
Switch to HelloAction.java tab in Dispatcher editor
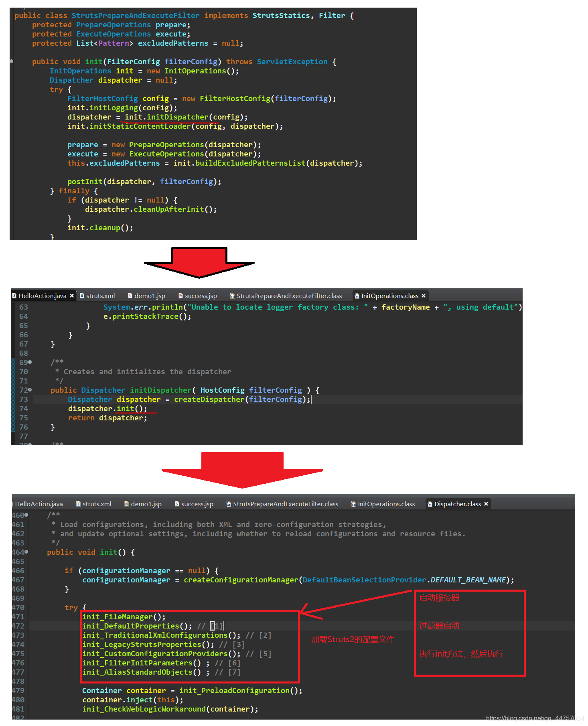[x=39, y=504]
